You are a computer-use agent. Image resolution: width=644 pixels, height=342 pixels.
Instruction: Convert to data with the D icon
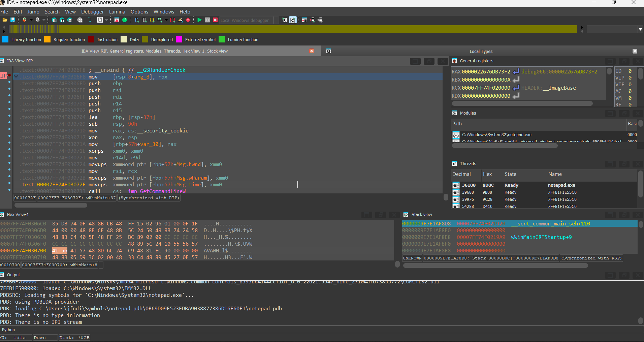pyautogui.click(x=144, y=20)
